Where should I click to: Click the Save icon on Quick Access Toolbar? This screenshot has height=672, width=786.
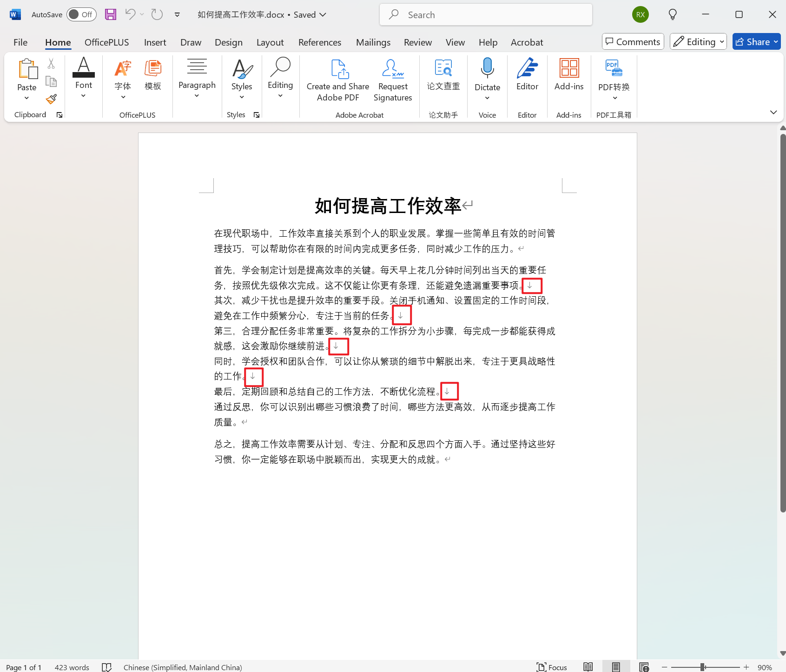[x=110, y=14]
